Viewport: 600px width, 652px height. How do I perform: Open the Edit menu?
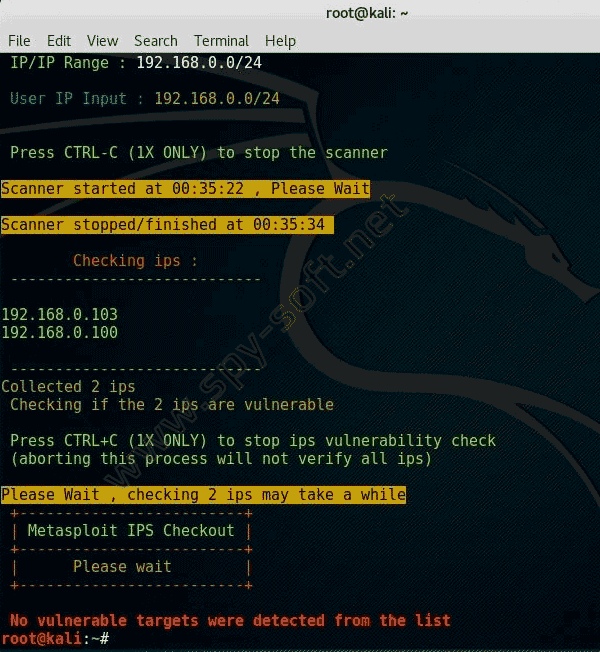pyautogui.click(x=59, y=41)
